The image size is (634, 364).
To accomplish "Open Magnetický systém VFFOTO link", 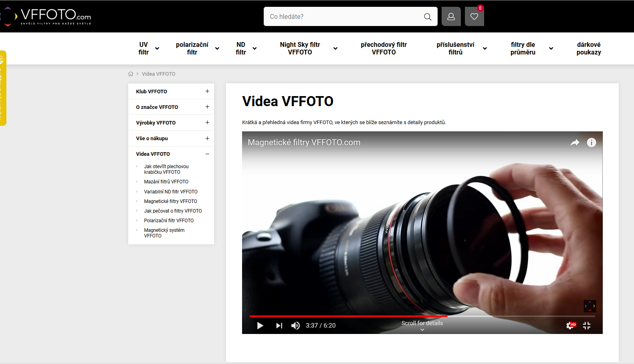I will point(164,233).
